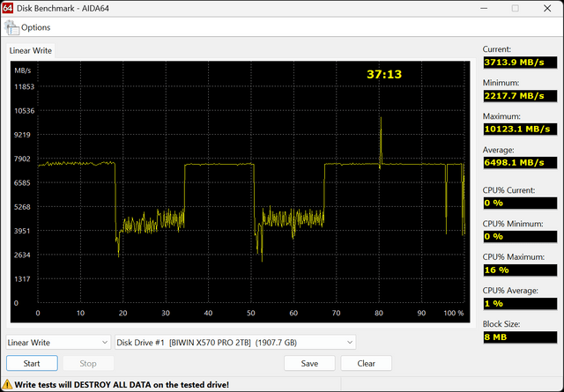This screenshot has height=392, width=564.
Task: Click the throughput spike peak near 80 percent
Action: [381, 118]
